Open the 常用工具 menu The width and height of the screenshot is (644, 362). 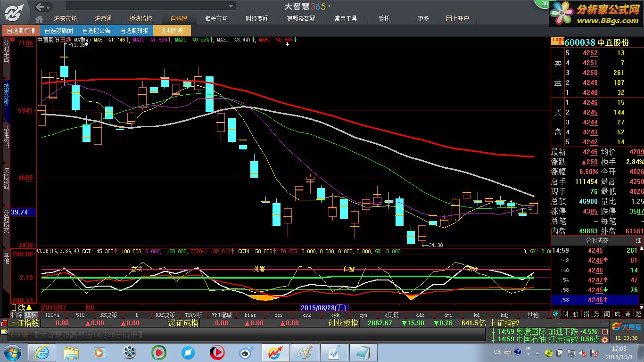346,18
